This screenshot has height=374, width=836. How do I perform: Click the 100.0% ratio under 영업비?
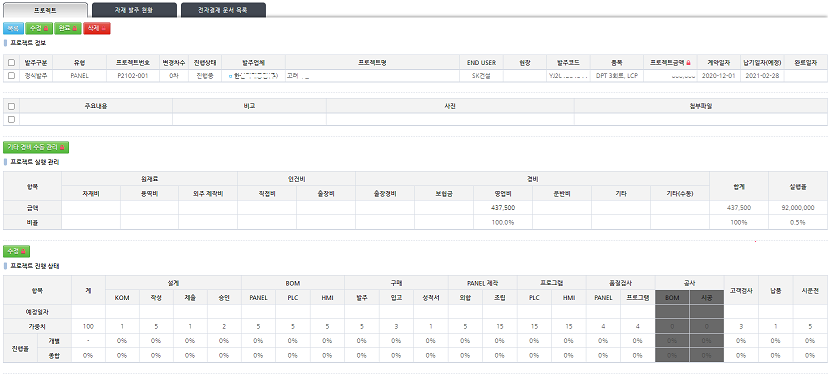[503, 222]
